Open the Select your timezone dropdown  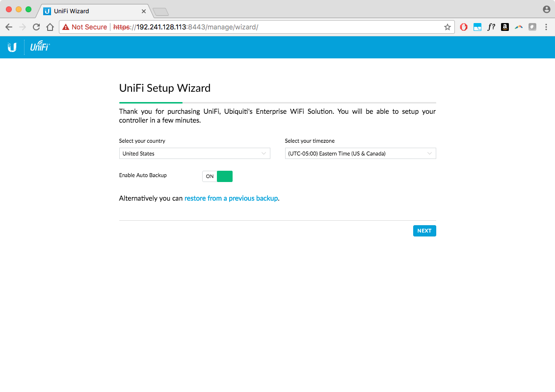(360, 154)
